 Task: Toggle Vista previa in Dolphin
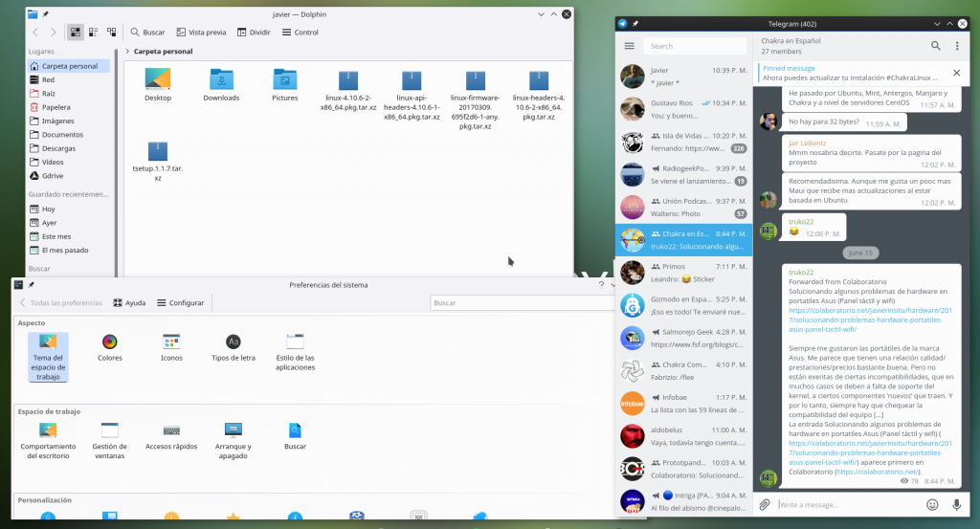[201, 32]
